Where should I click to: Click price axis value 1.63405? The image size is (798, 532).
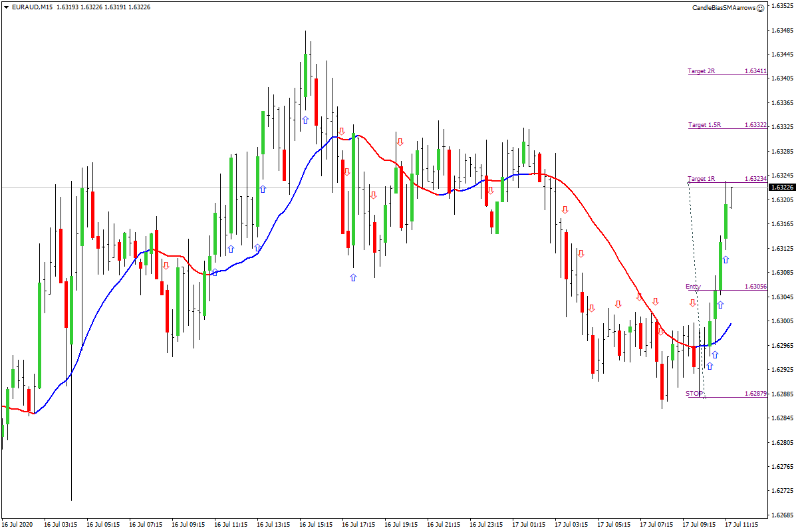[782, 78]
